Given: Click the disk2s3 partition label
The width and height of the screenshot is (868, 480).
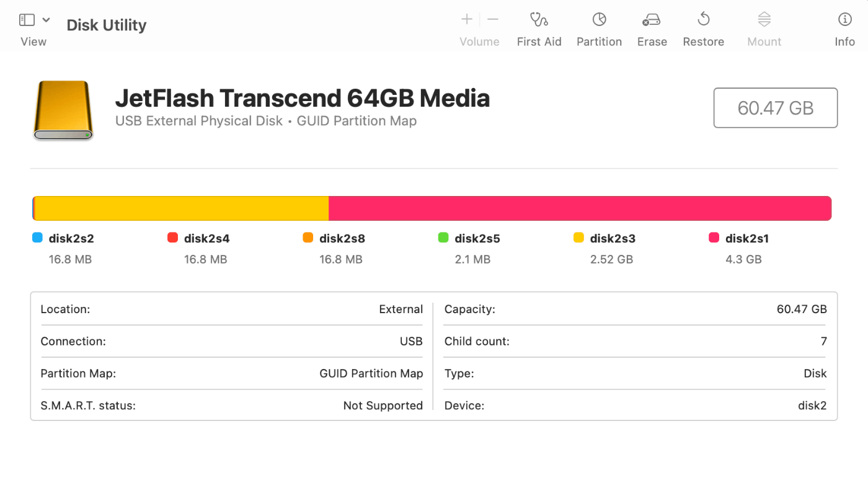Looking at the screenshot, I should pyautogui.click(x=613, y=238).
